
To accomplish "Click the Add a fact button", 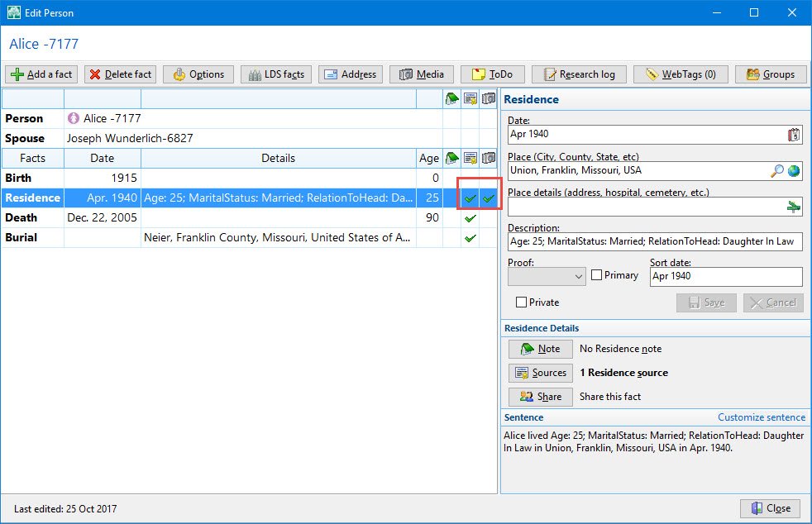I will coord(41,74).
